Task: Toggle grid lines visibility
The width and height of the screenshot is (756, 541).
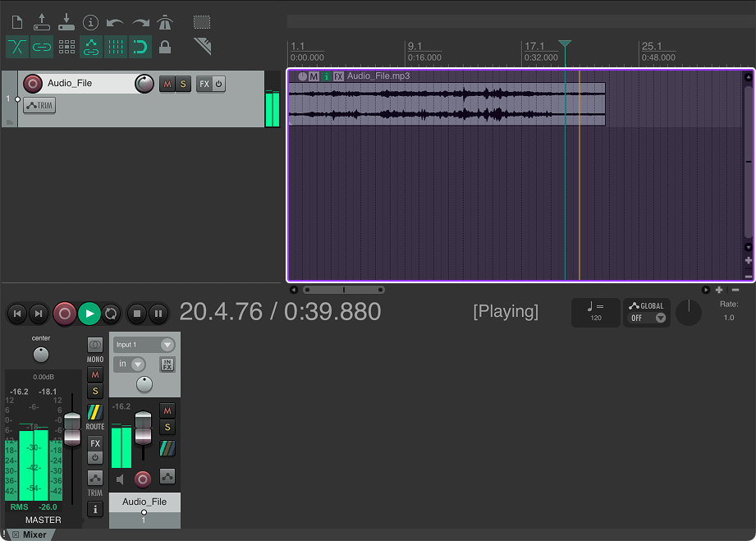Action: 116,47
